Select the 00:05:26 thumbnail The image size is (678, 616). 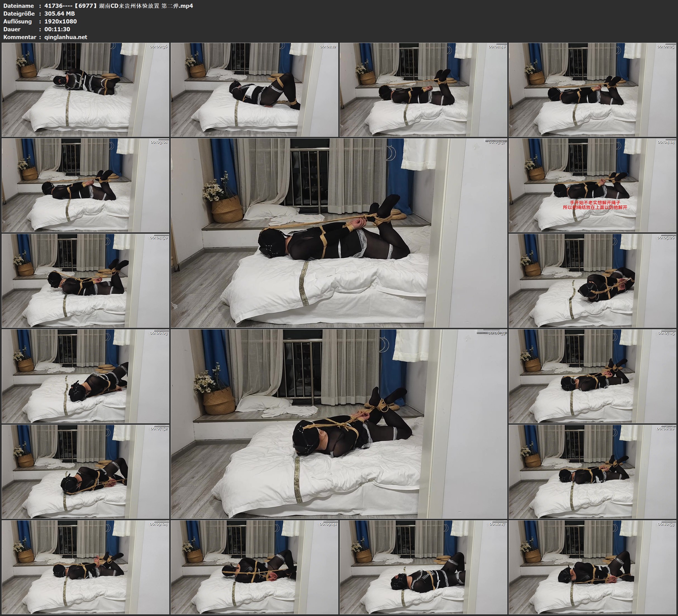[593, 280]
